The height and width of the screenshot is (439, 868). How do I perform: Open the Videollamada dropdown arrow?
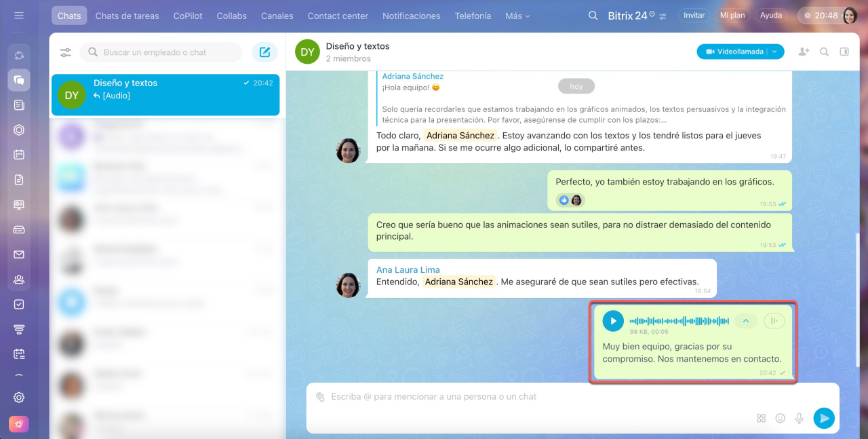[776, 52]
